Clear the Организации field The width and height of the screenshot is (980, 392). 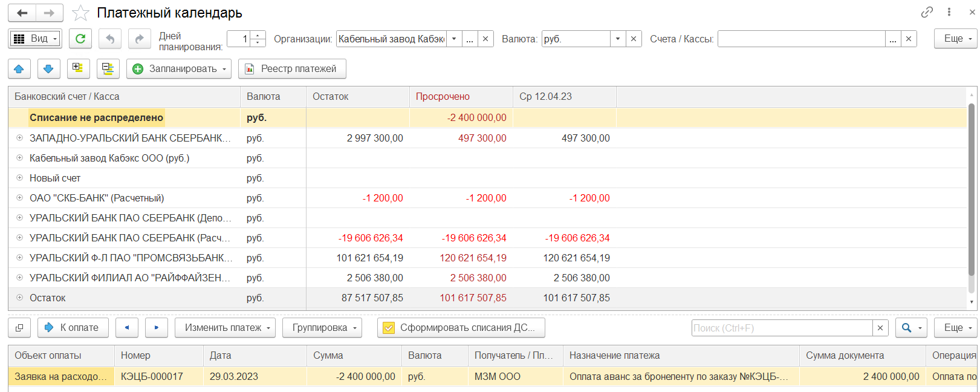click(x=485, y=39)
